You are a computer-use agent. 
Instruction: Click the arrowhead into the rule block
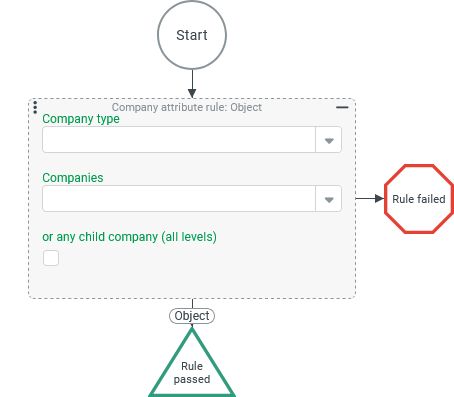(x=192, y=93)
